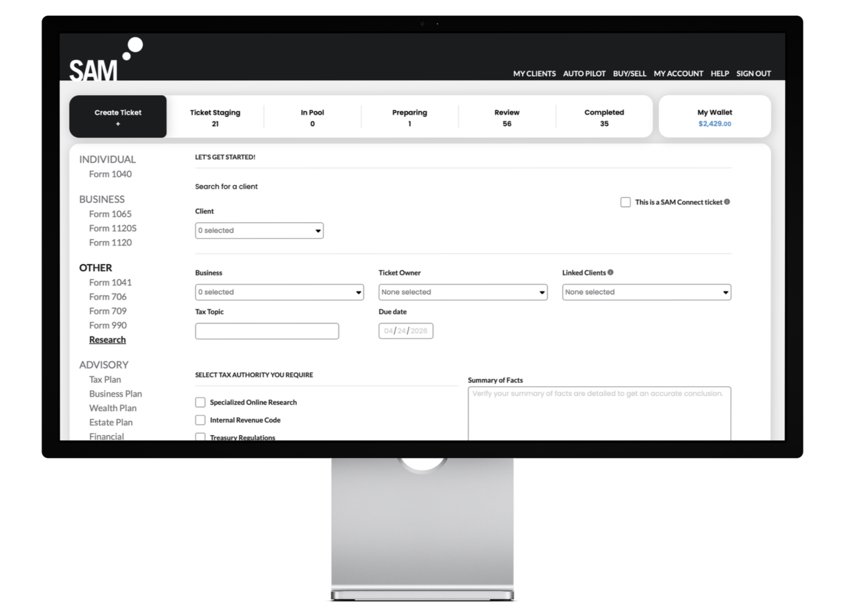Viewport: 847px width, 616px height.
Task: Choose Form 1120 in sidebar
Action: point(110,242)
